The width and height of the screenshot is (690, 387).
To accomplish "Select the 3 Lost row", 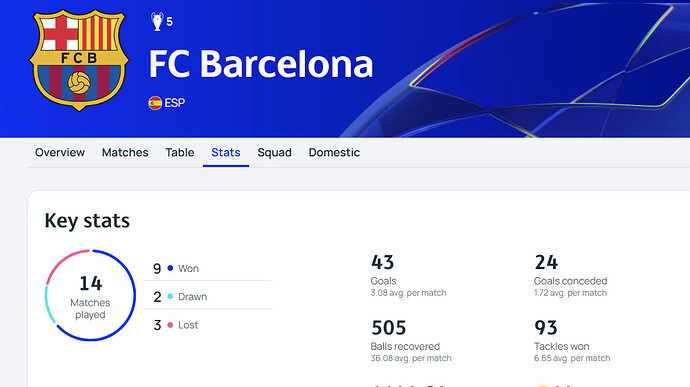I will tap(208, 325).
